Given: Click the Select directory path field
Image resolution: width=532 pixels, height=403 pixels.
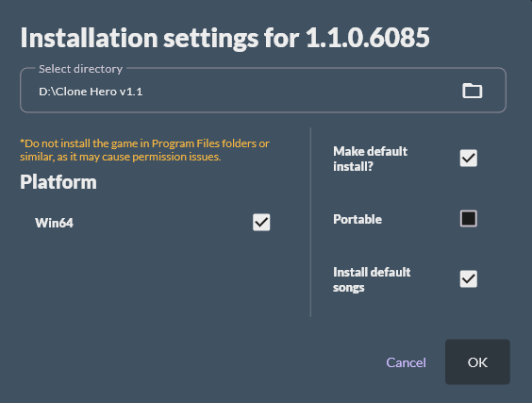Looking at the screenshot, I should coord(263,91).
